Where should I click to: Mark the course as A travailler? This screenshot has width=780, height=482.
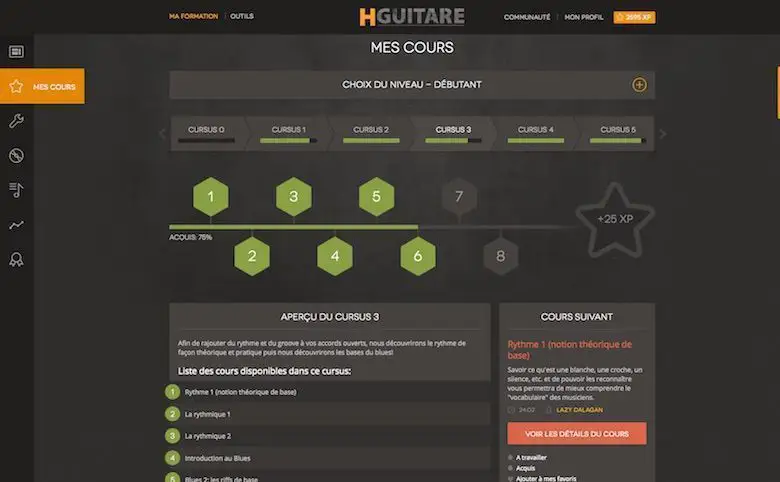tap(527, 457)
